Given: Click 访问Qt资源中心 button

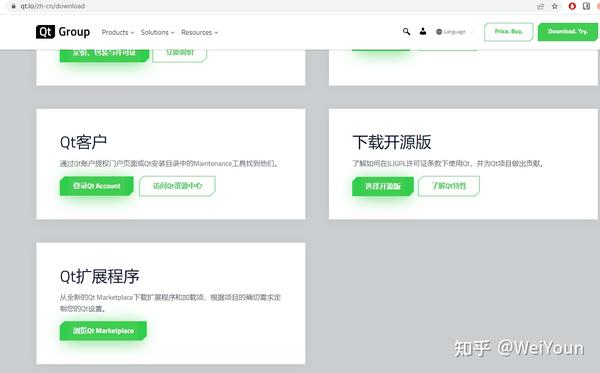Looking at the screenshot, I should (x=177, y=186).
